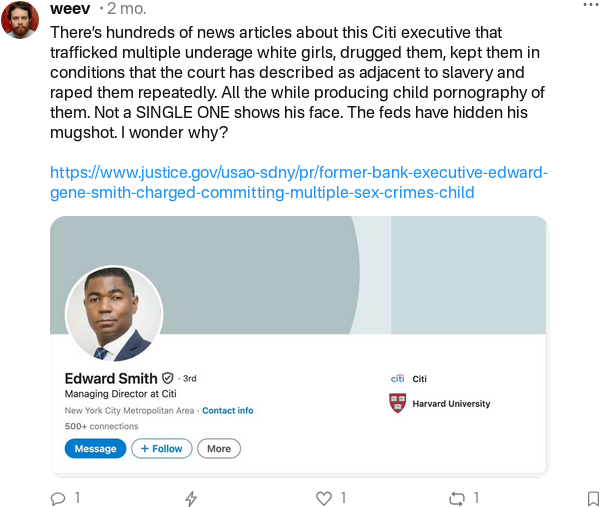
Task: Click the Follow button
Action: pyautogui.click(x=161, y=449)
